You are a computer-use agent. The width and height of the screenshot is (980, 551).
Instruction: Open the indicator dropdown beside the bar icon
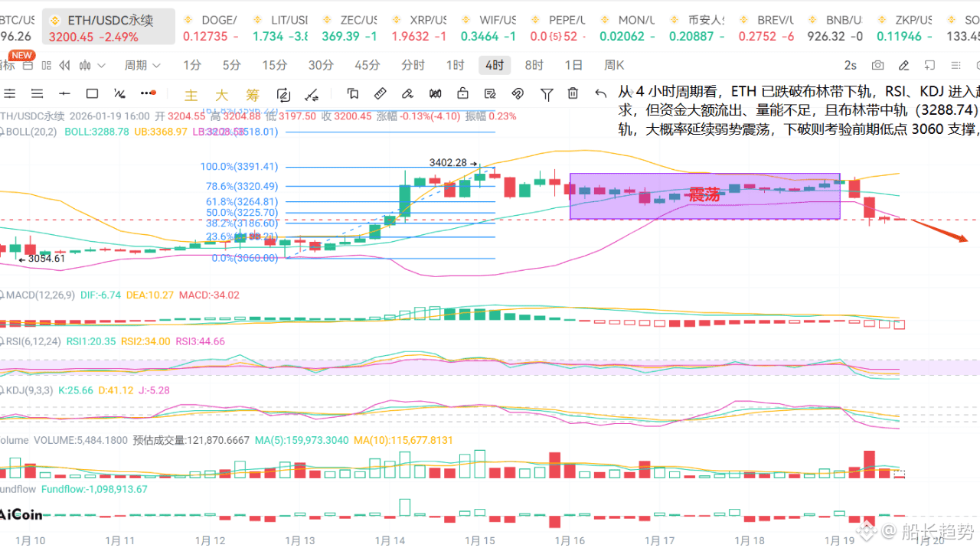100,65
